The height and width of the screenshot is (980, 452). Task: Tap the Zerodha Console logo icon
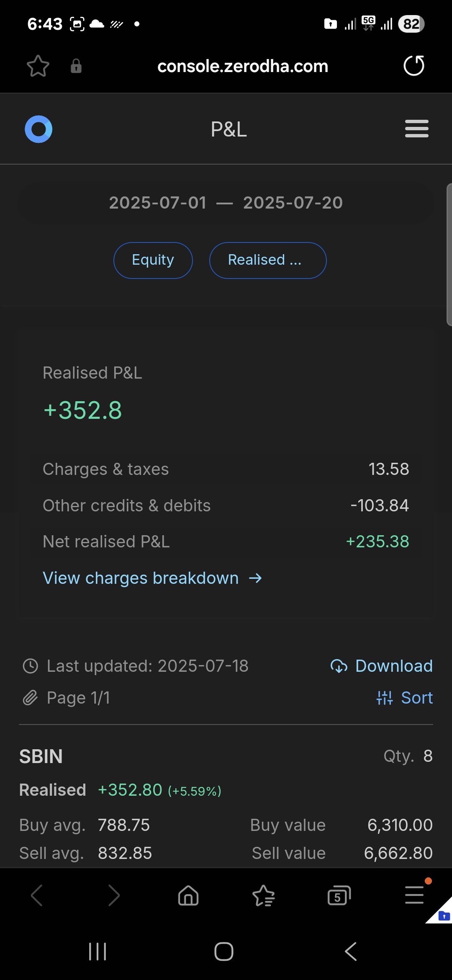39,129
